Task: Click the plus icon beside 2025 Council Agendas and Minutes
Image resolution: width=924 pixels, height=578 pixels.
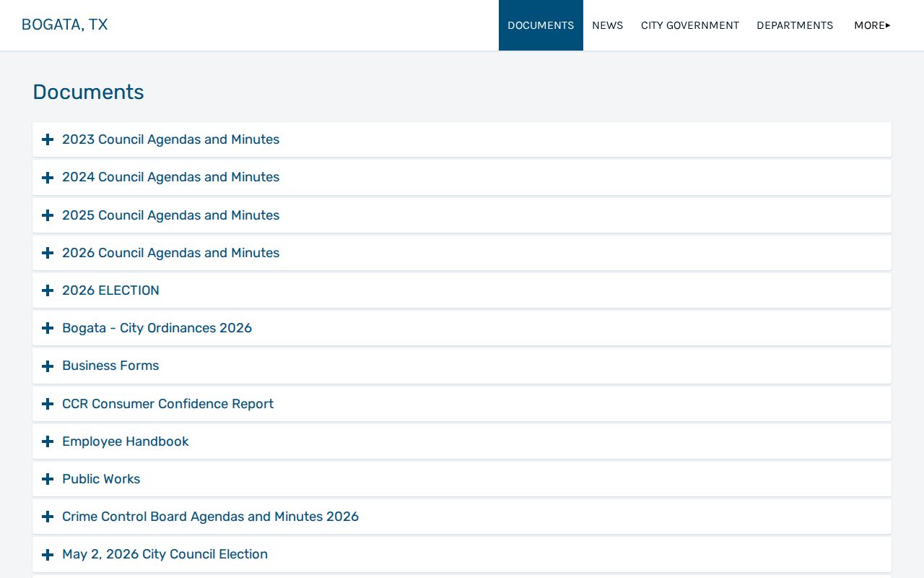Action: tap(48, 215)
